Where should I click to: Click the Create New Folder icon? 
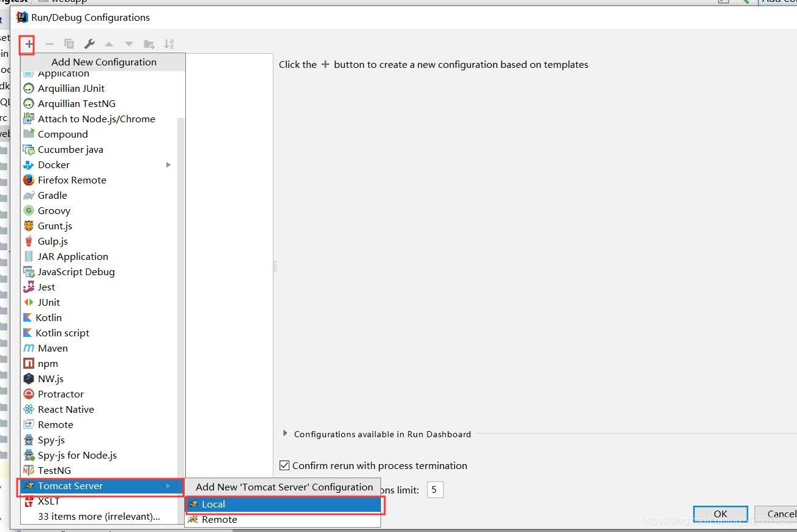pos(149,44)
